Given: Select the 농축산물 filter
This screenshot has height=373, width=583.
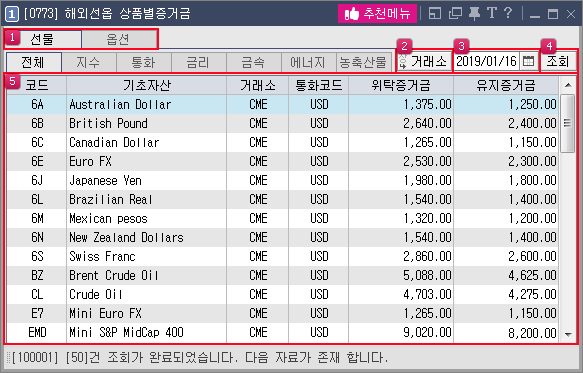Looking at the screenshot, I should coord(363,62).
